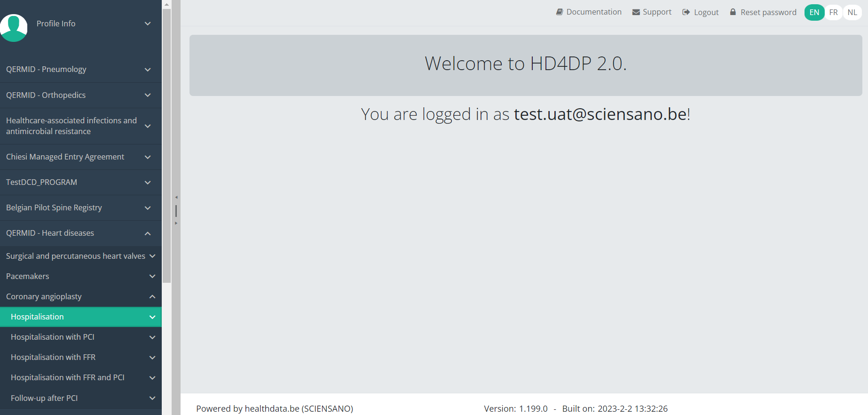This screenshot has width=868, height=415.
Task: Click the sidebar splitter collapse handle
Action: click(176, 210)
